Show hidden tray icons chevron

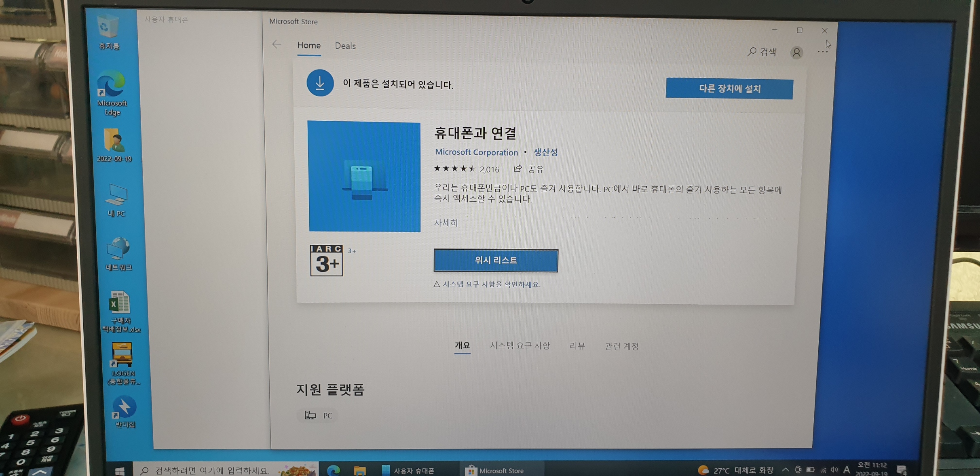coord(785,470)
